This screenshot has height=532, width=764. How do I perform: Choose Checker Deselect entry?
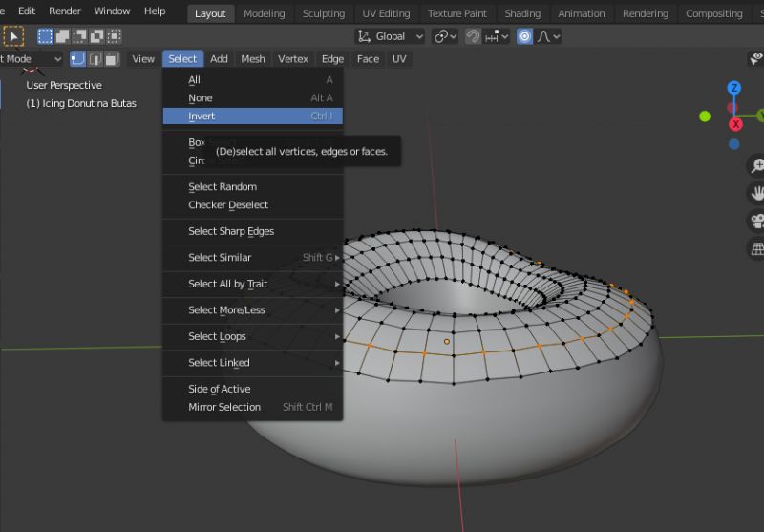(x=253, y=204)
